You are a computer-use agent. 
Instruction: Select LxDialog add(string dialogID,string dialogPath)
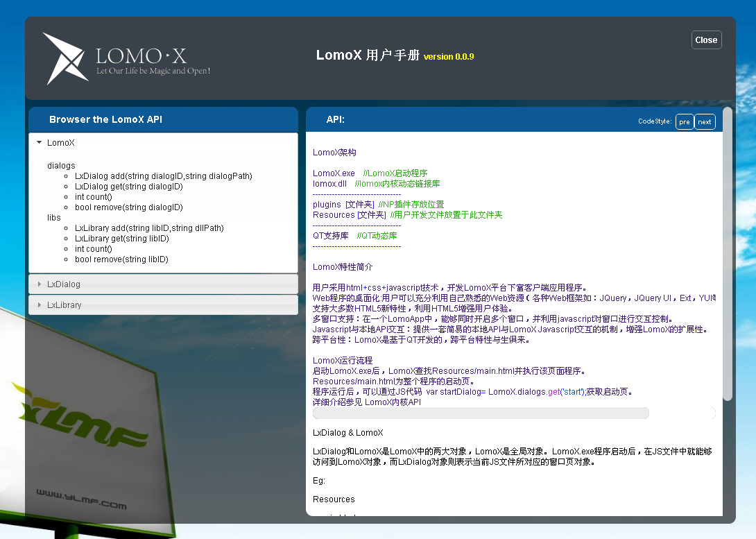point(164,176)
